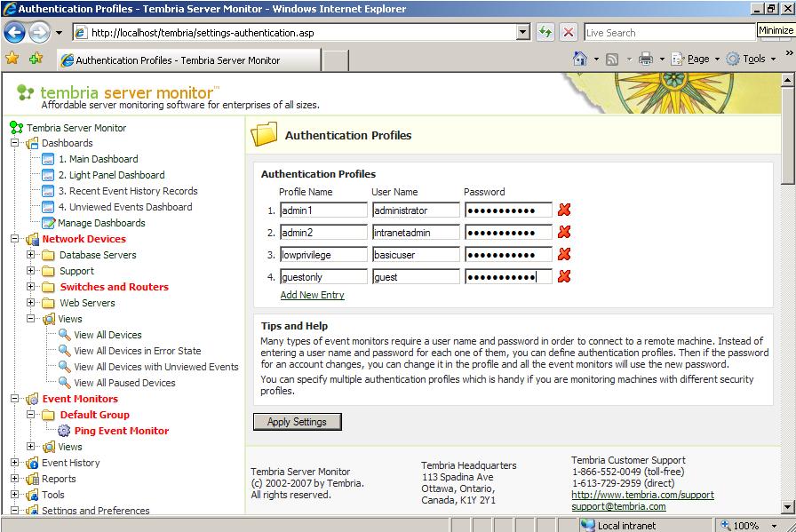The width and height of the screenshot is (796, 532).
Task: Click Tembria Server Monitor tree root icon
Action: (x=17, y=127)
